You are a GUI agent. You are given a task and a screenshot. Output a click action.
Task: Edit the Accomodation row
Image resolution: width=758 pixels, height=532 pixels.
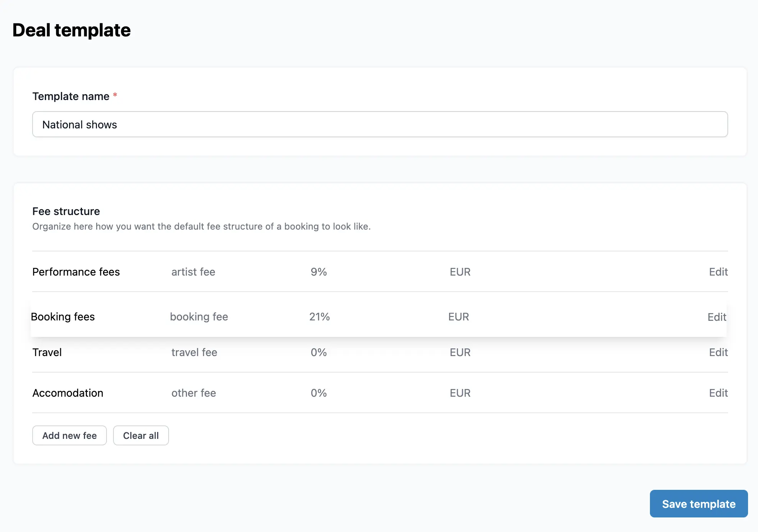pos(718,393)
